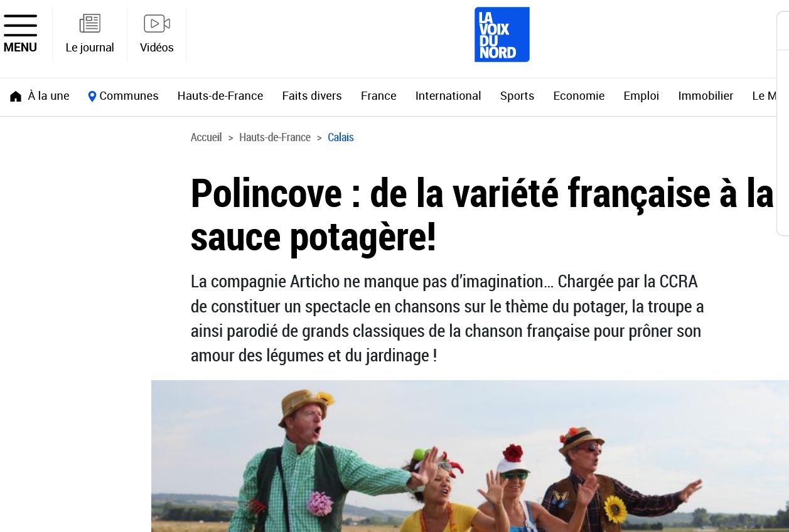Open the Hauts-de-France navigation item

click(220, 96)
